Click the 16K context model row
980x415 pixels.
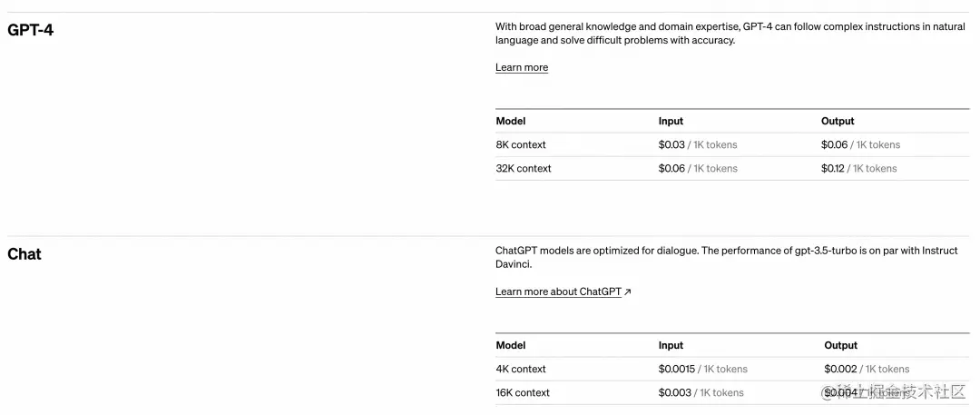click(x=732, y=393)
